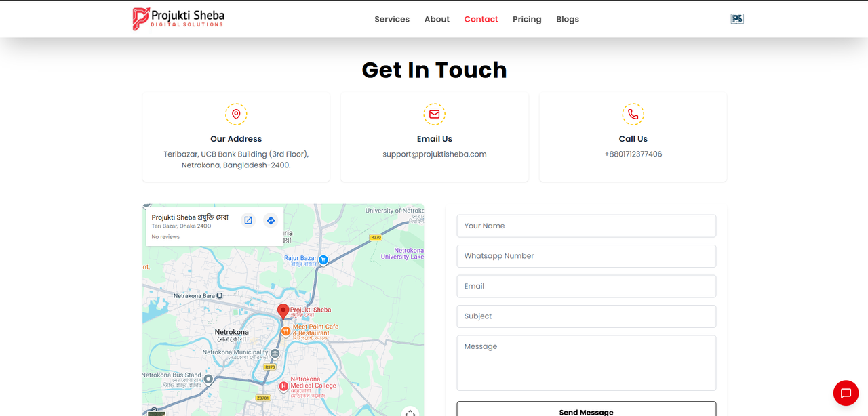This screenshot has height=416, width=868.
Task: Click the envelope icon above Email Us
Action: [434, 114]
